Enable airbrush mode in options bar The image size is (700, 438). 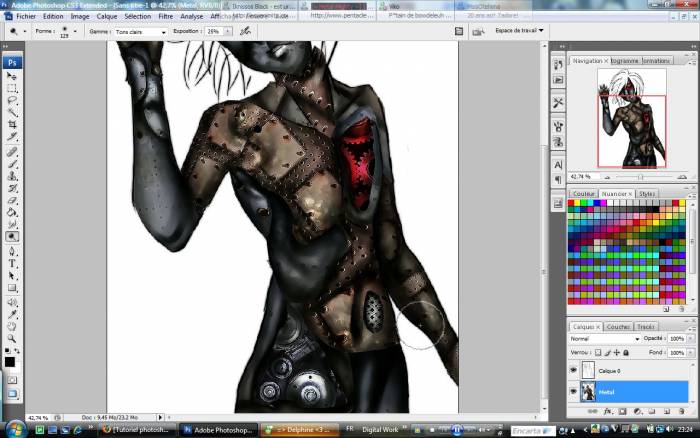[x=245, y=31]
